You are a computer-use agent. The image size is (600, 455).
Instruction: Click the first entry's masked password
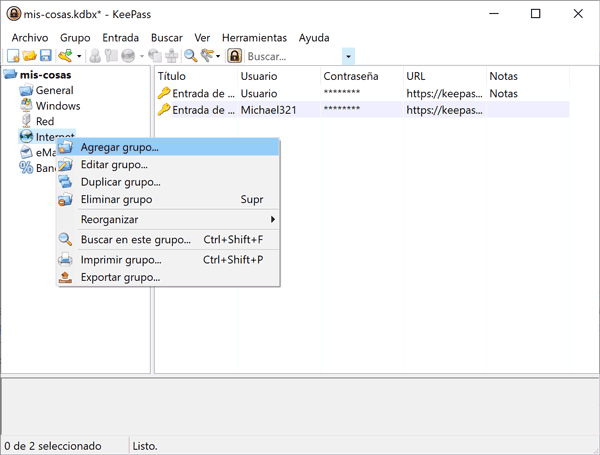(342, 92)
